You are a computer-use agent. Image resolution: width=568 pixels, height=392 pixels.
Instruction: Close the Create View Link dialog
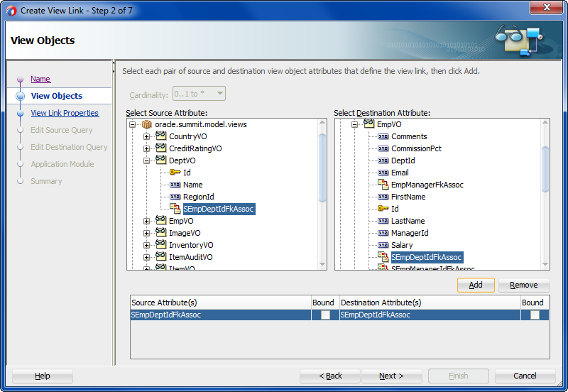coord(547,7)
